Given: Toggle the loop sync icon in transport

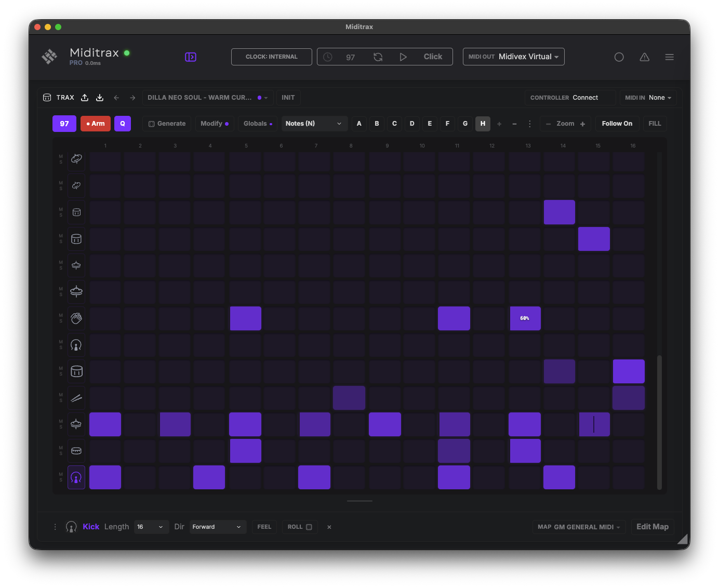Looking at the screenshot, I should coord(378,57).
